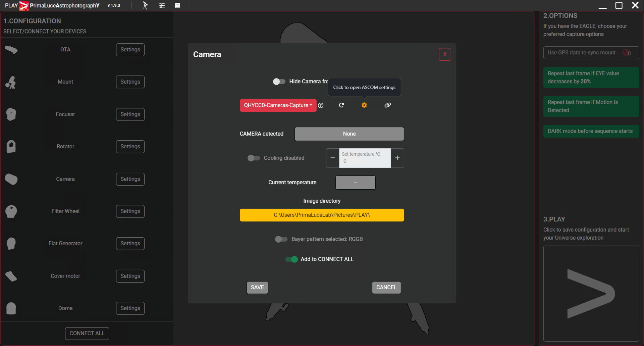Click the Dome device icon

tap(11, 308)
